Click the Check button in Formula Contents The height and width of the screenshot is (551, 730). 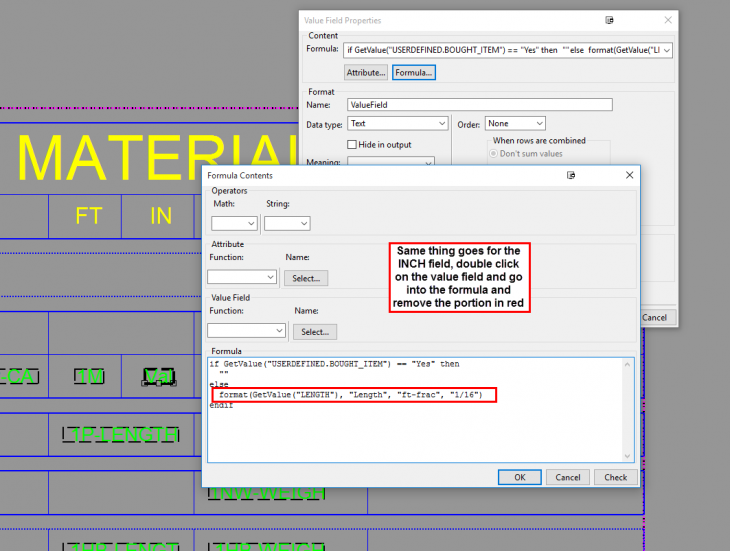pos(616,477)
